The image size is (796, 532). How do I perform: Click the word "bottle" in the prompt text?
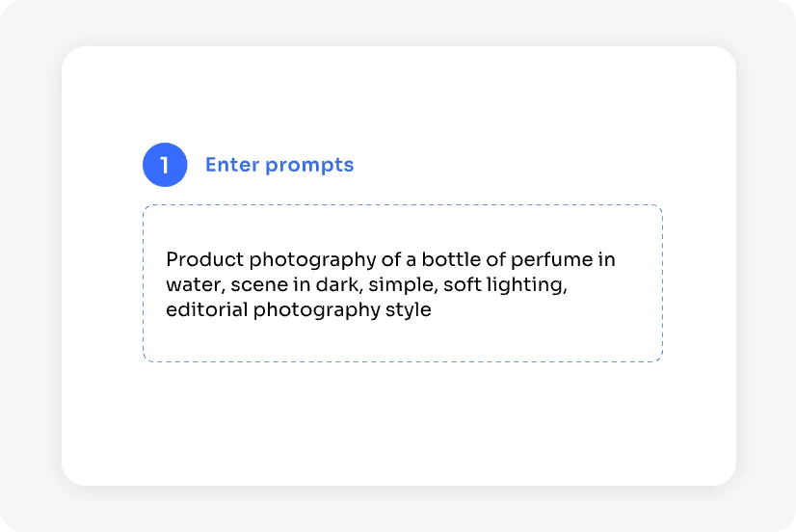pos(449,260)
